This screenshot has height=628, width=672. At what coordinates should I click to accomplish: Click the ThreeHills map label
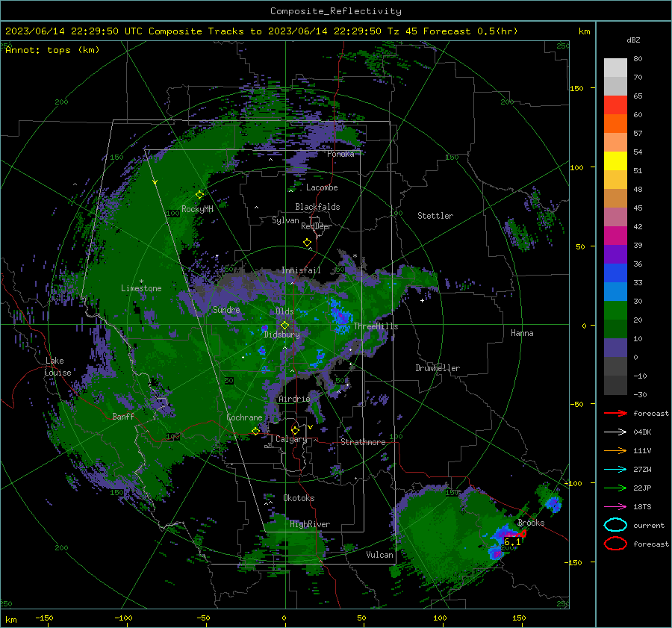pyautogui.click(x=376, y=326)
